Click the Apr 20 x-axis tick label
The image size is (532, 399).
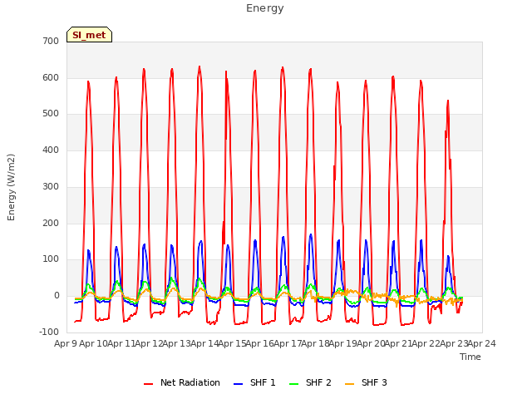pyautogui.click(x=371, y=343)
